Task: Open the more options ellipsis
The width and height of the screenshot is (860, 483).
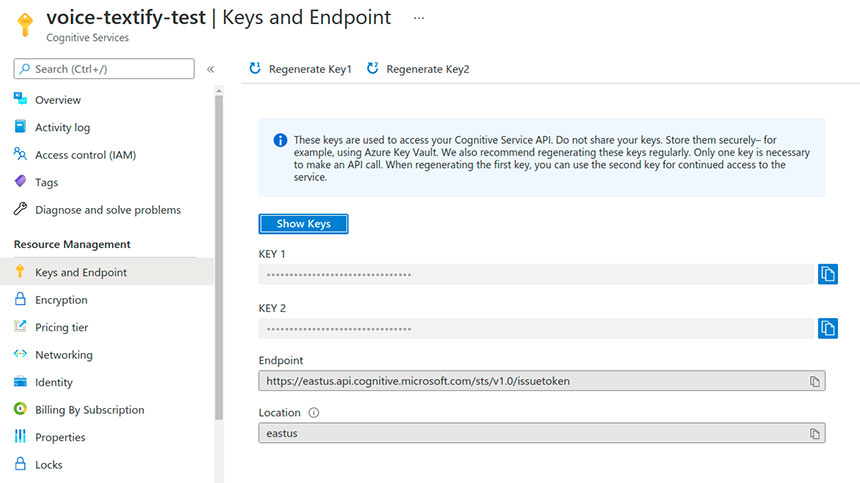Action: tap(418, 18)
